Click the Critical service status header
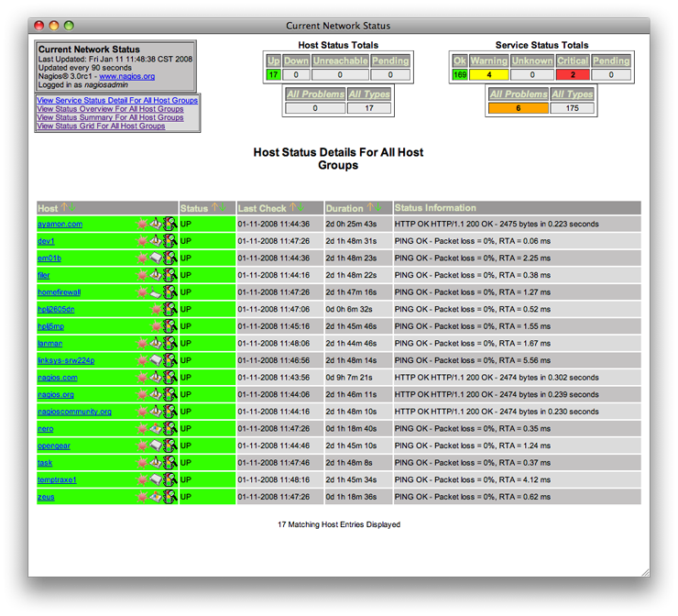The width and height of the screenshot is (678, 616). click(x=573, y=61)
